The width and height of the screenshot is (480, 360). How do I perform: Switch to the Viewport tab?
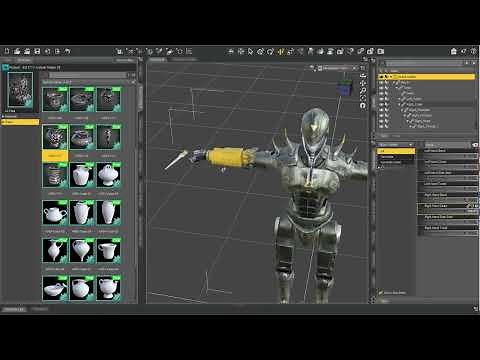pos(157,60)
